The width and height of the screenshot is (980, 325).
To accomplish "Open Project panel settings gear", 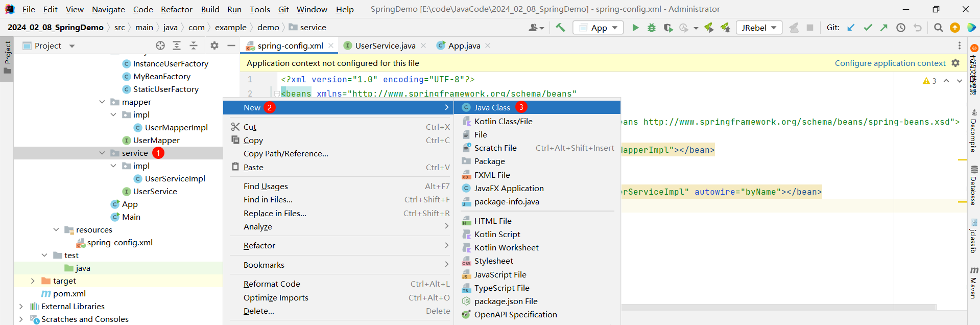I will coord(214,45).
